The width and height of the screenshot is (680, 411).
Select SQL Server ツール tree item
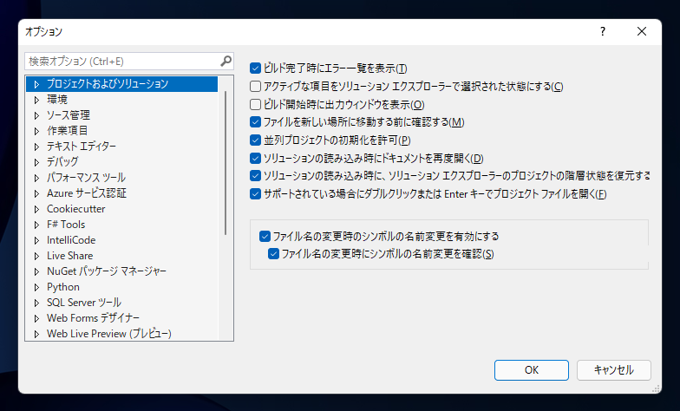(84, 302)
